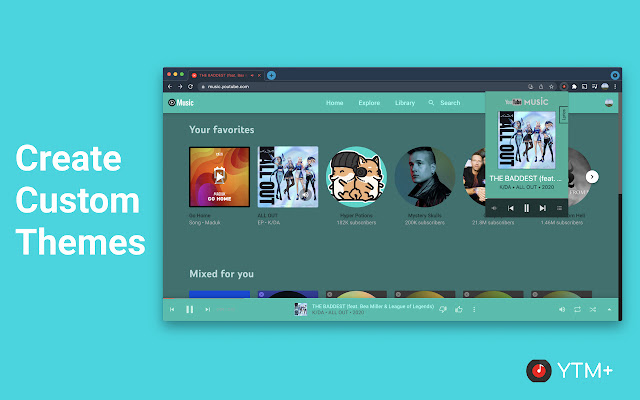Expand the player page with the up arrow

pyautogui.click(x=609, y=309)
